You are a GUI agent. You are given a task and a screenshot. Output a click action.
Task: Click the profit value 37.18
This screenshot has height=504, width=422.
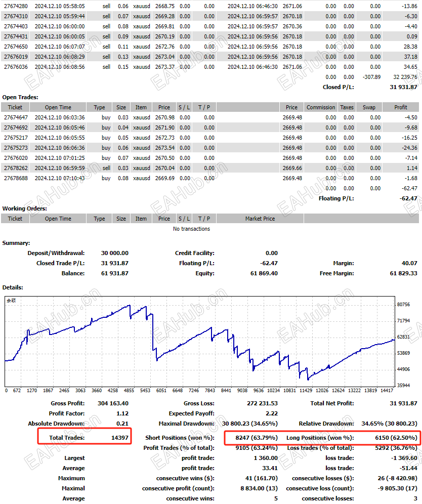tap(410, 57)
